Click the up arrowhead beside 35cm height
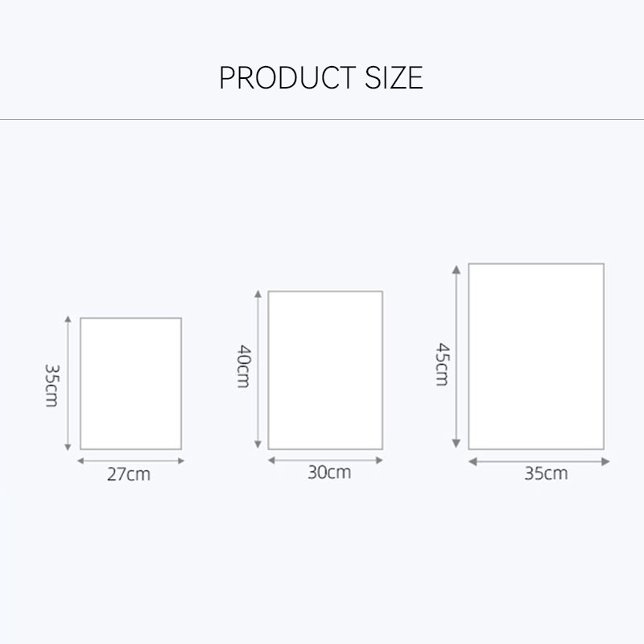This screenshot has height=644, width=644. pos(68,319)
